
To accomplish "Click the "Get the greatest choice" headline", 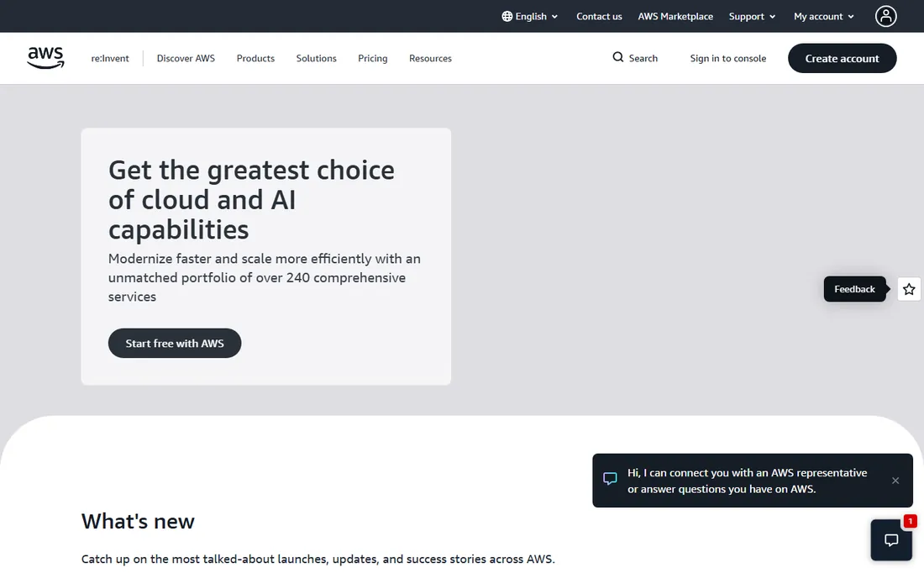I will pyautogui.click(x=252, y=200).
